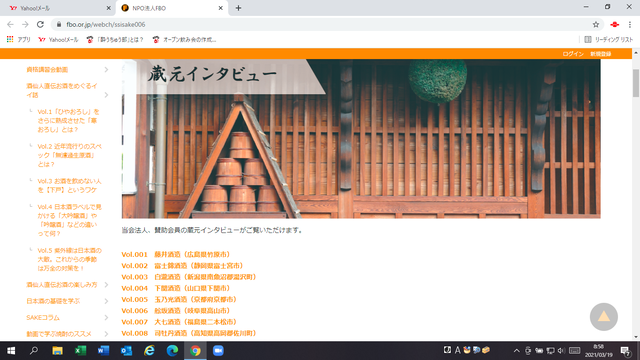Viewport: 640px width, 360px height.
Task: Open the notification center icon
Action: point(625,351)
